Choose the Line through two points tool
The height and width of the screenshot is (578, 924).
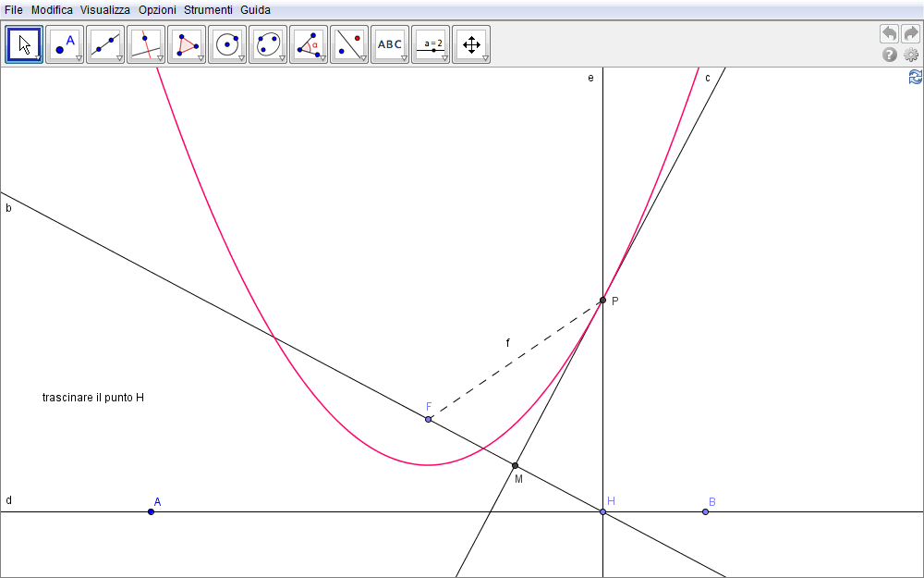click(x=105, y=43)
